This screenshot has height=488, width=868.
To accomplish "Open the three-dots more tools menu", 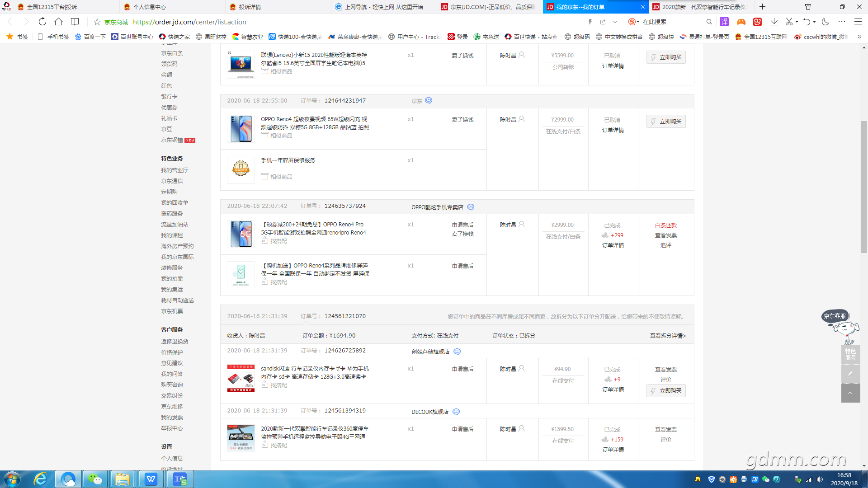I will [x=841, y=22].
